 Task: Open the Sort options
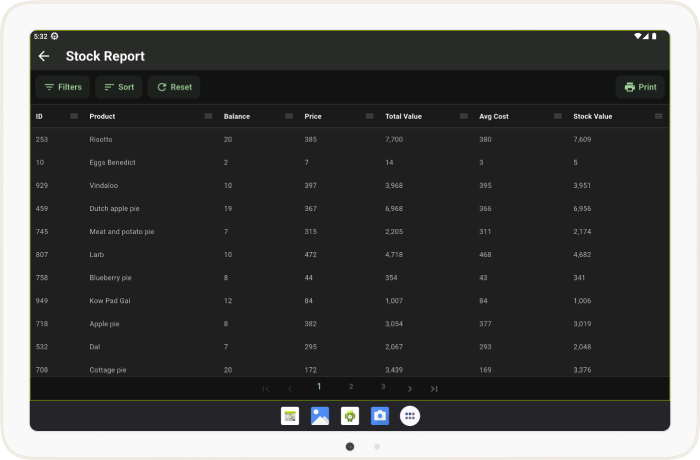tap(119, 87)
